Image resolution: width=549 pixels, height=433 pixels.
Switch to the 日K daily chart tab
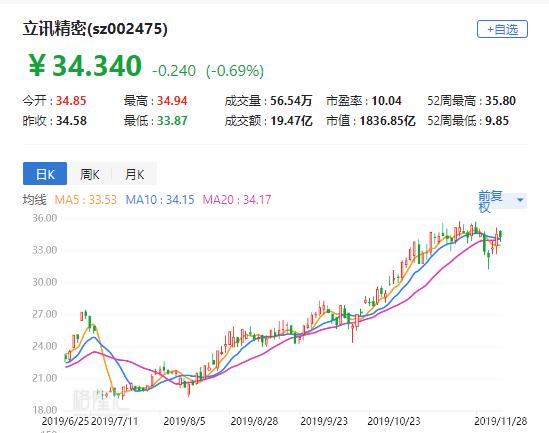coord(45,174)
